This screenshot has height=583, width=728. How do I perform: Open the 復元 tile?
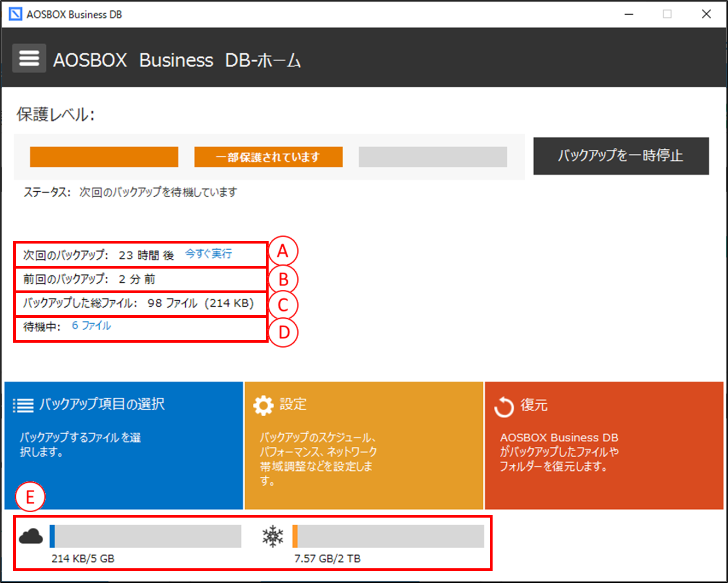click(604, 446)
